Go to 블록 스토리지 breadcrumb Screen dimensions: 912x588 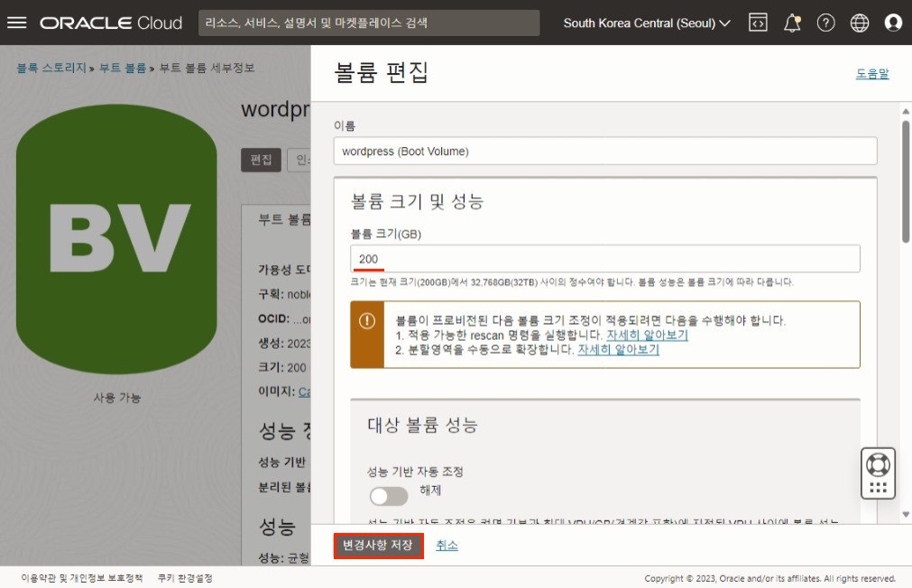[51, 68]
